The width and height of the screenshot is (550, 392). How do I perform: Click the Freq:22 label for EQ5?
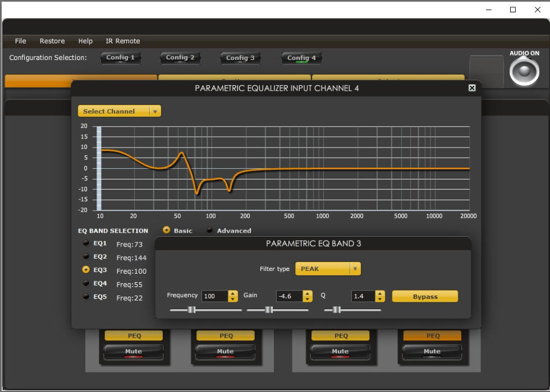point(130,298)
